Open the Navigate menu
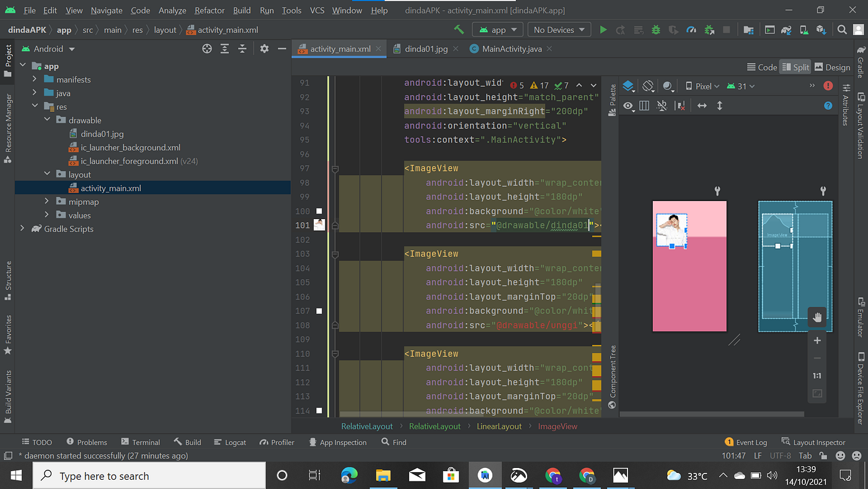The height and width of the screenshot is (489, 868). click(106, 10)
